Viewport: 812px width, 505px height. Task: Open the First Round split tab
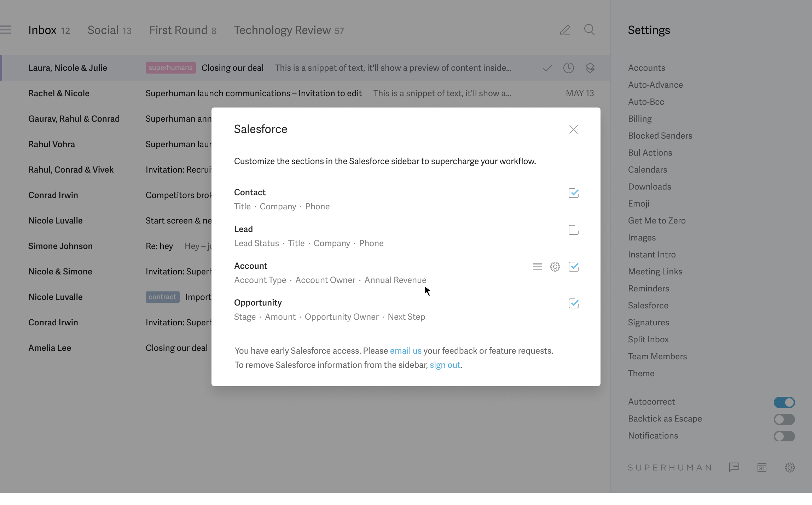183,30
